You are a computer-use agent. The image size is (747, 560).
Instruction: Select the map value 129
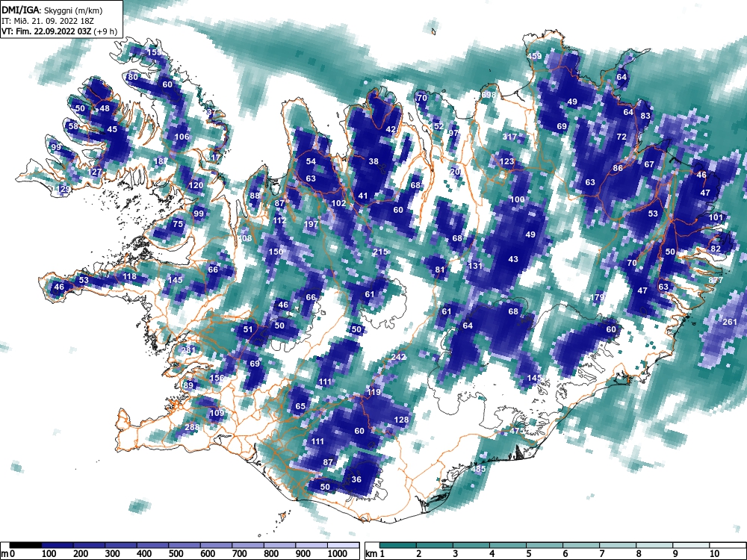pos(63,189)
